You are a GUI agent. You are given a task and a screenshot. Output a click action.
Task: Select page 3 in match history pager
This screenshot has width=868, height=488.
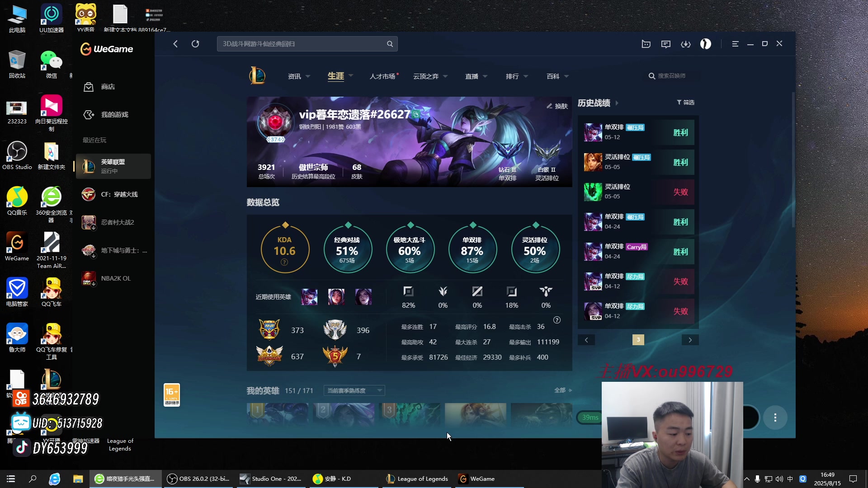click(638, 340)
